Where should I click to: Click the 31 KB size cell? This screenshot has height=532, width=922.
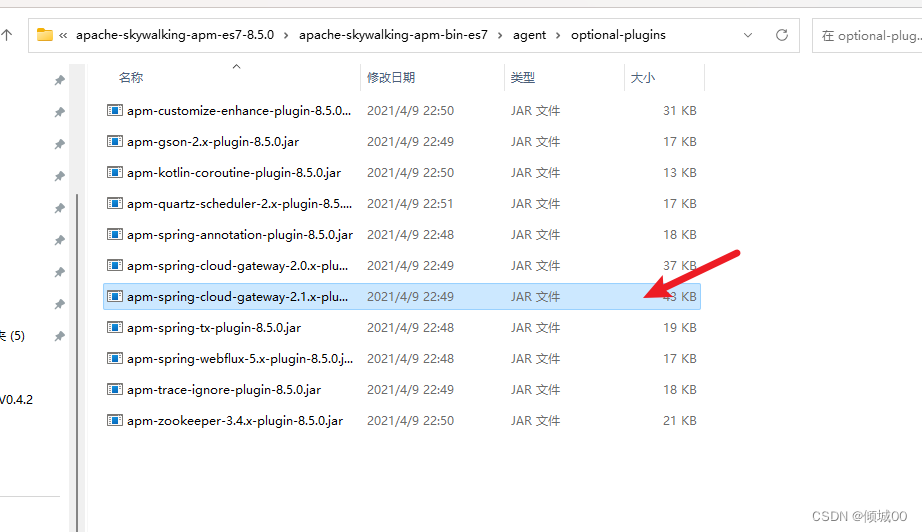(x=680, y=111)
